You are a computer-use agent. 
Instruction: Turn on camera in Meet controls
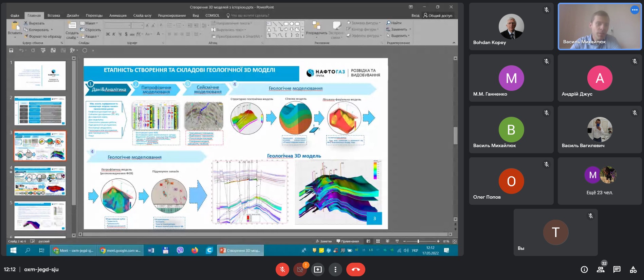click(x=300, y=269)
